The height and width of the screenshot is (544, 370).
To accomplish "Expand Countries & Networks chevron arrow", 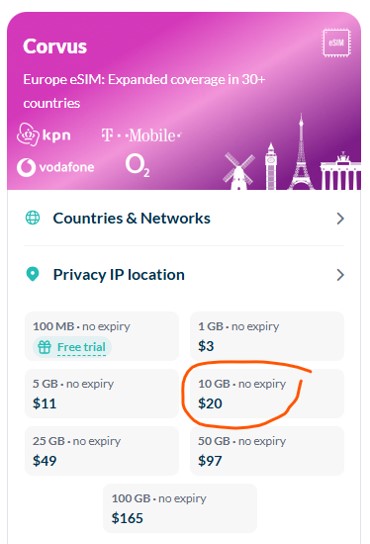I will pos(340,219).
